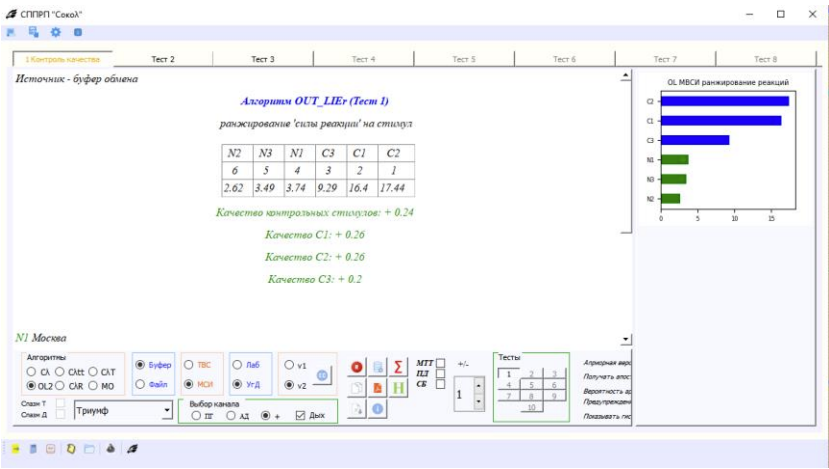
Task: Click test number 1 in Тесты grid
Action: coord(509,373)
